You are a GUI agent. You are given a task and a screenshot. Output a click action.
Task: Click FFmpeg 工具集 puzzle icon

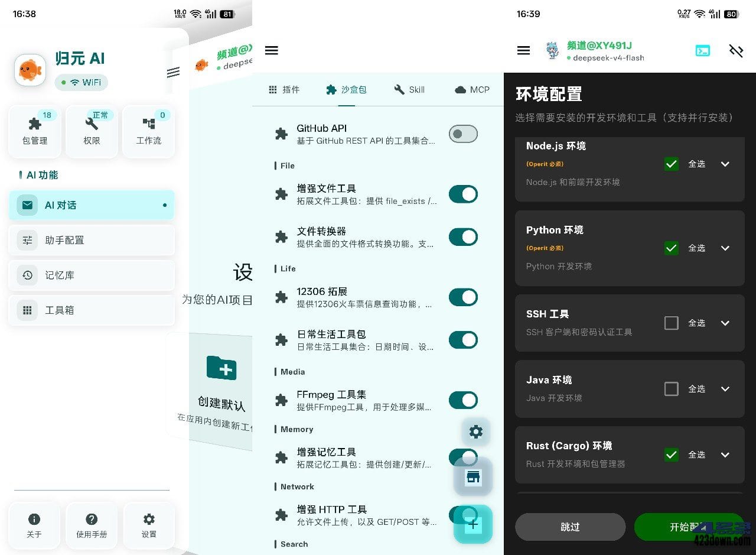[x=282, y=400]
